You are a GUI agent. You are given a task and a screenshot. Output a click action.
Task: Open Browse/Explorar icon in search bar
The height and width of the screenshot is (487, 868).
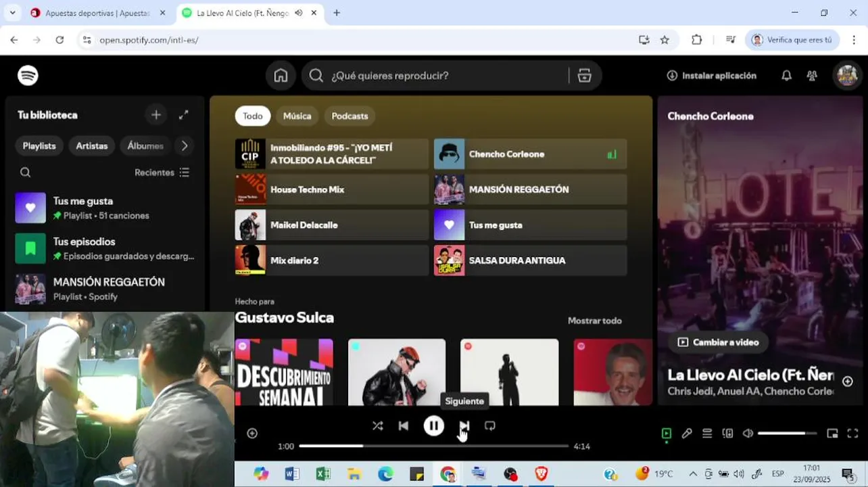point(585,76)
